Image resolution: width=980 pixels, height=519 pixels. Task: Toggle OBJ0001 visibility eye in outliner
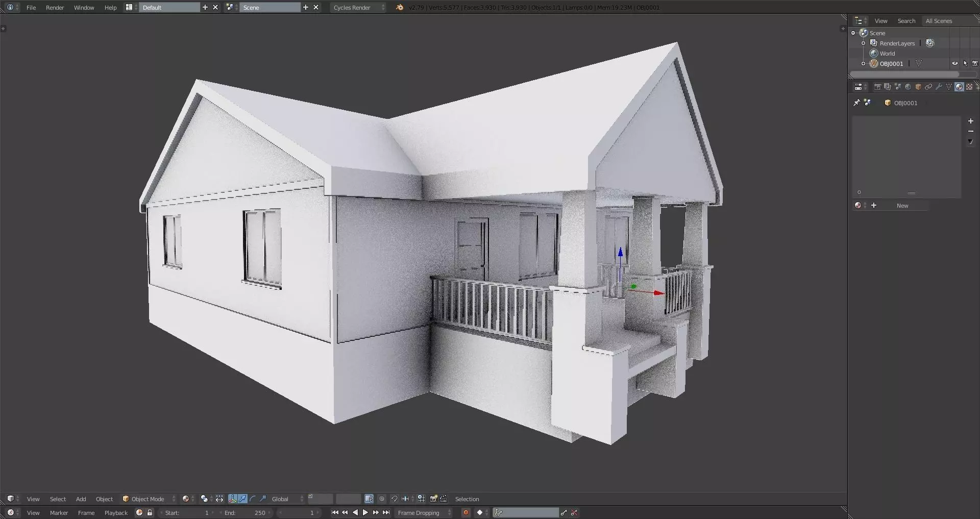coord(954,63)
